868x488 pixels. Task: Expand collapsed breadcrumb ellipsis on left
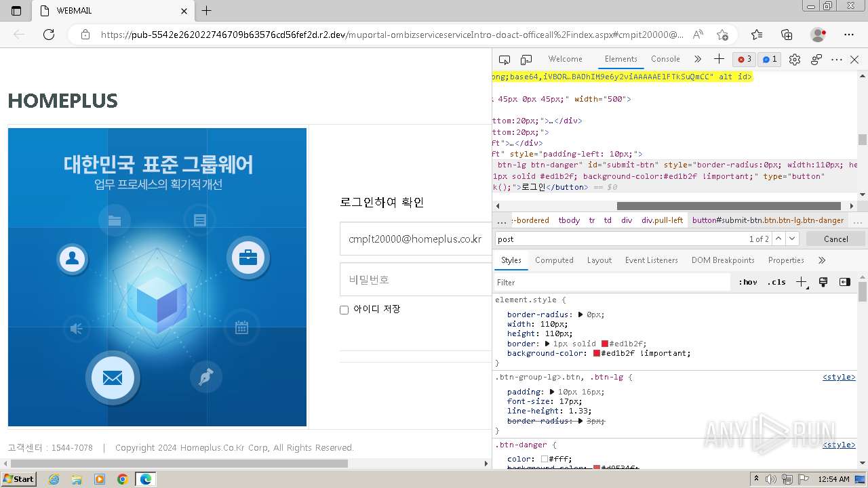click(502, 220)
